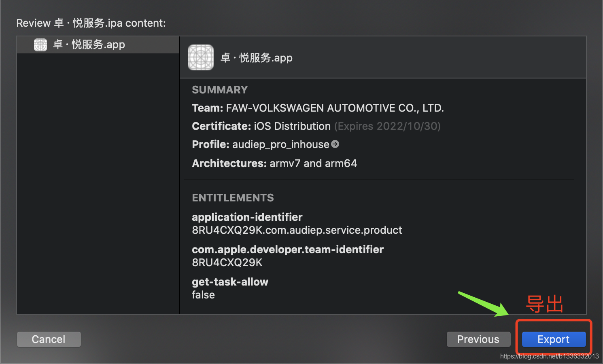This screenshot has height=364, width=603.
Task: Click Architectures: armv7 and arm64 line
Action: 274,163
